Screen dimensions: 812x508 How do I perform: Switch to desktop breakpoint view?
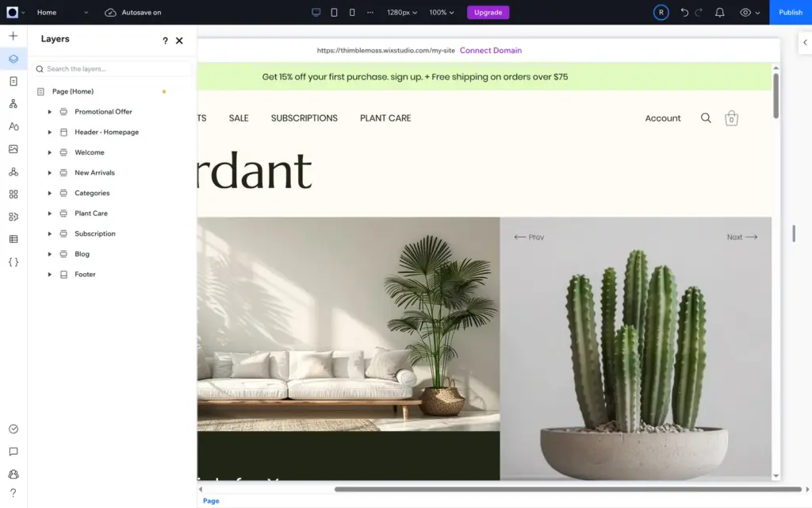tap(316, 13)
